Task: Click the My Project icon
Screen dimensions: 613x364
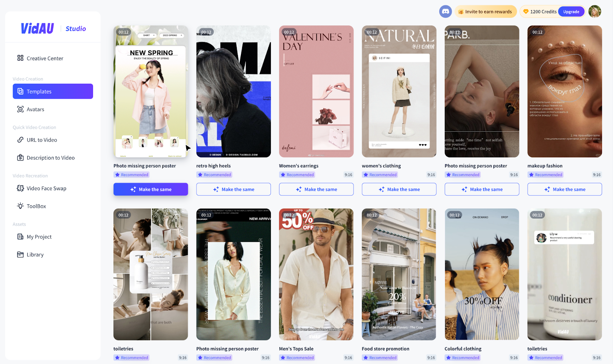Action: click(x=20, y=237)
